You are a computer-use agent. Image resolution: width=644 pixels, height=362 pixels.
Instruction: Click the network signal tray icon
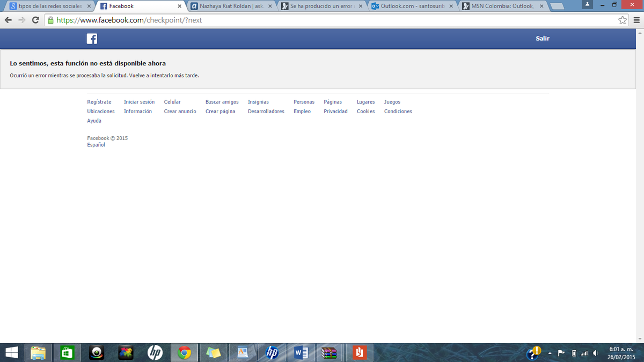pyautogui.click(x=584, y=352)
